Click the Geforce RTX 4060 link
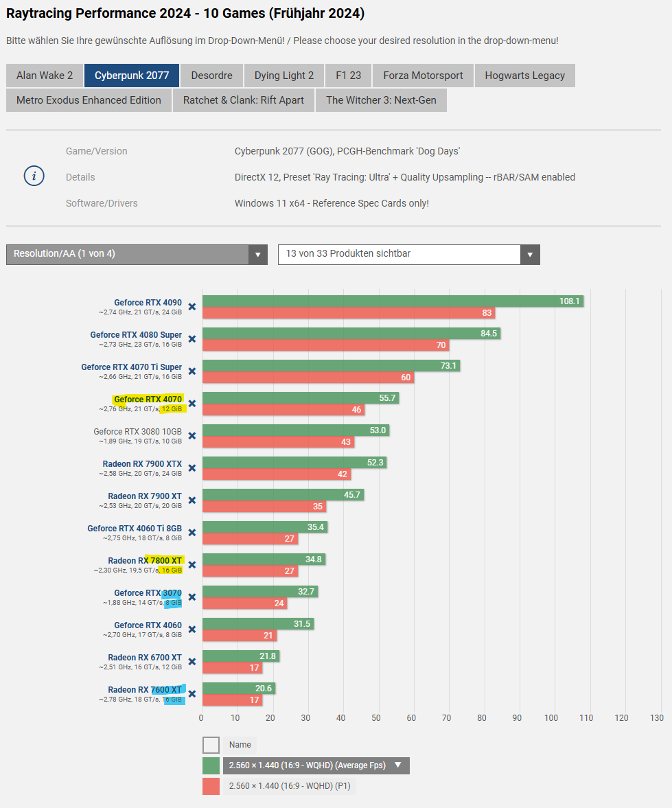The width and height of the screenshot is (672, 808). pyautogui.click(x=148, y=625)
